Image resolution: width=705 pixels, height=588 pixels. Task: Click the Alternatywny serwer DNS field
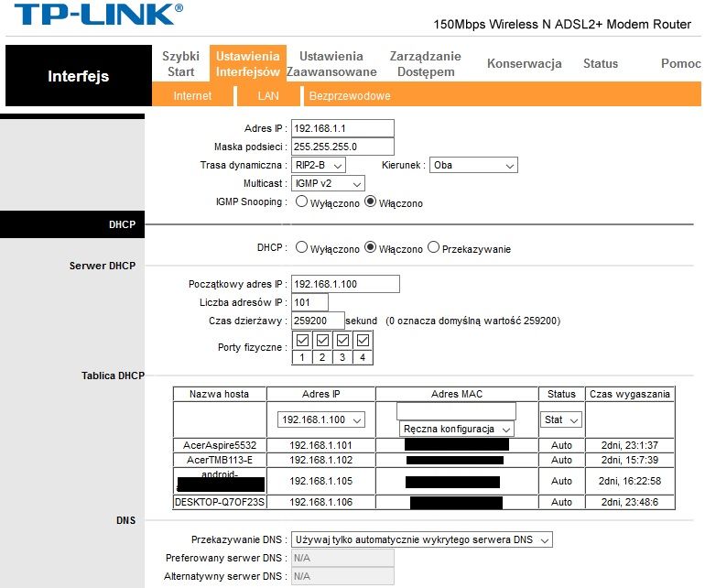point(342,576)
